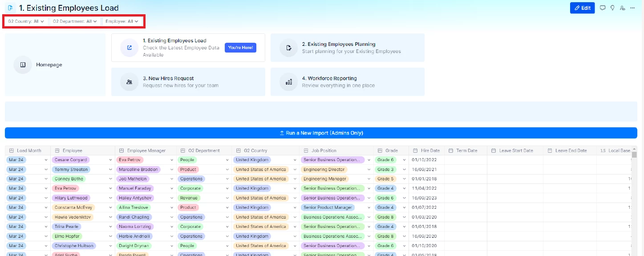
Task: Open the Employee filter dropdown
Action: coord(122,21)
